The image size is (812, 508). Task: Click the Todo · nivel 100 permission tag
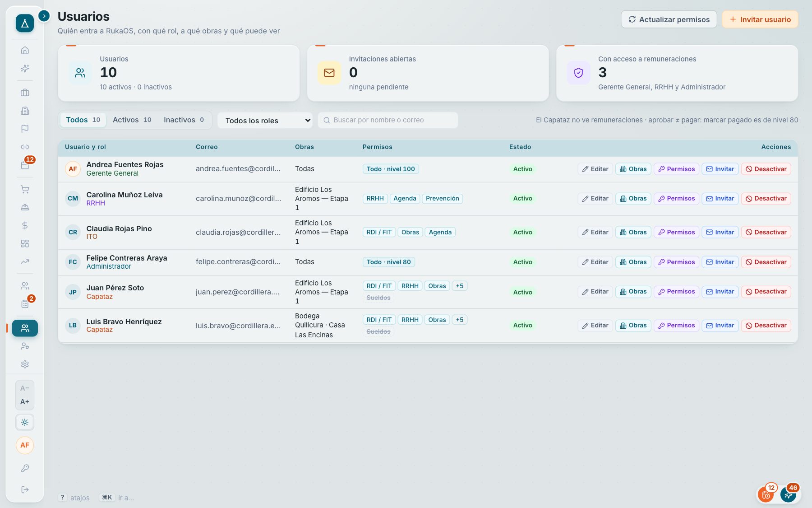391,169
